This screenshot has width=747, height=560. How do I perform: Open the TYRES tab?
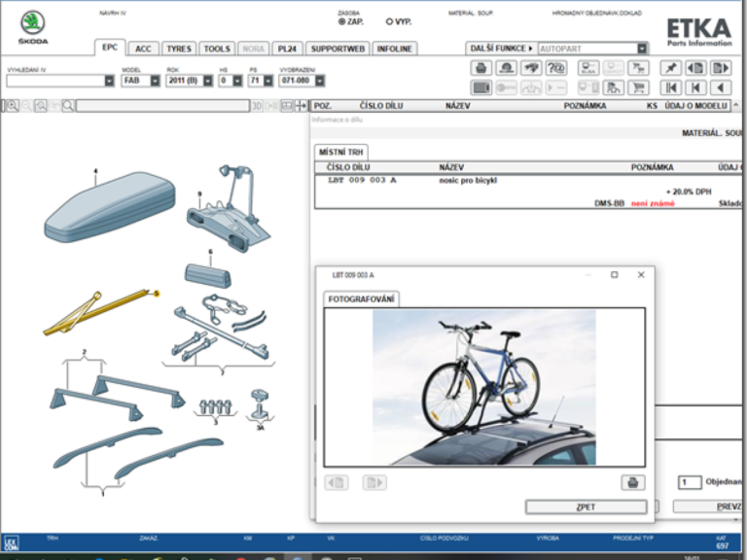pos(178,48)
